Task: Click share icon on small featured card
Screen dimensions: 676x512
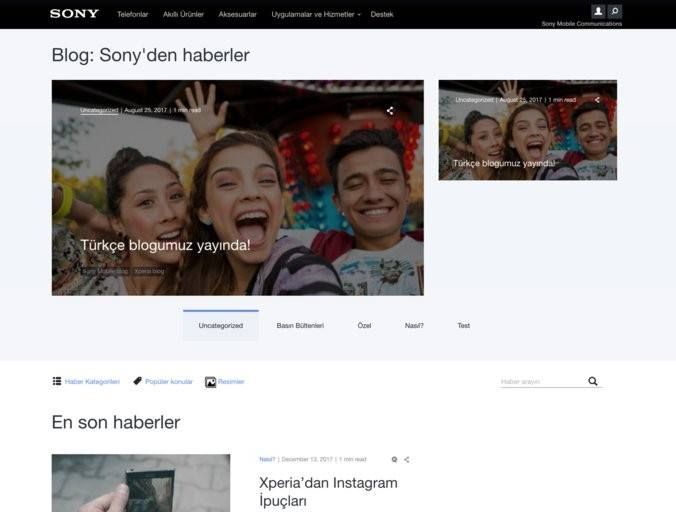Action: [597, 100]
